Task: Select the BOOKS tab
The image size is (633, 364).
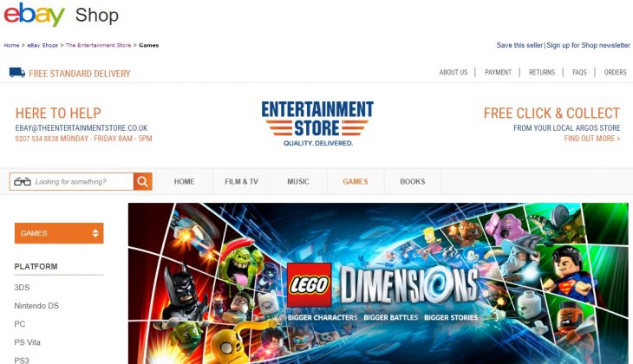Action: 413,182
